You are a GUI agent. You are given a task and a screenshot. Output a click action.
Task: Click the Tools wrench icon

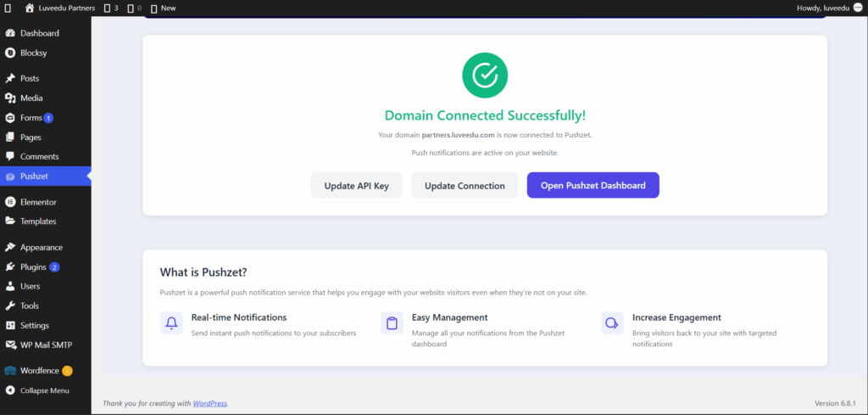[x=10, y=306]
